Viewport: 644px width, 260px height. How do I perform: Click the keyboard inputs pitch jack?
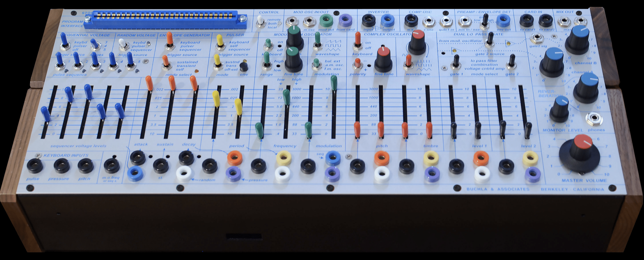(86, 166)
